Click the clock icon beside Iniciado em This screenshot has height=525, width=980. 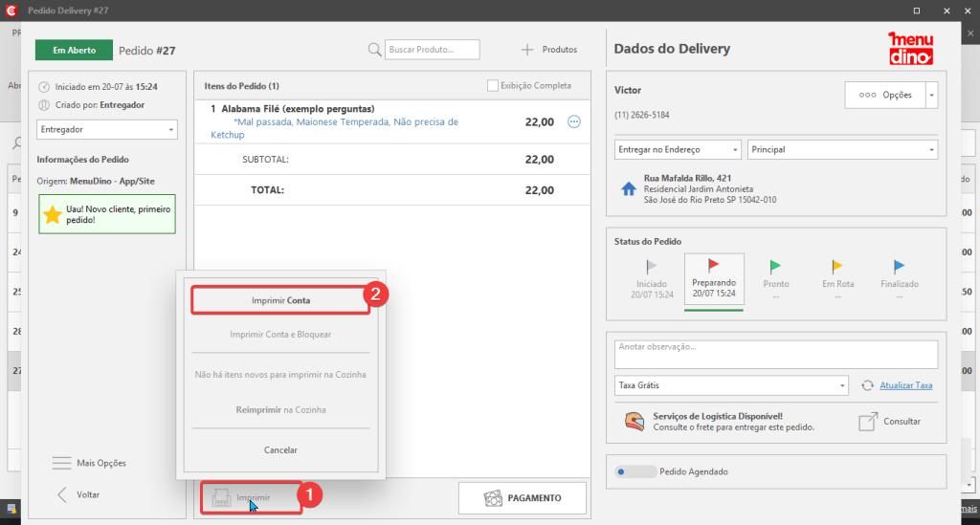(x=44, y=87)
